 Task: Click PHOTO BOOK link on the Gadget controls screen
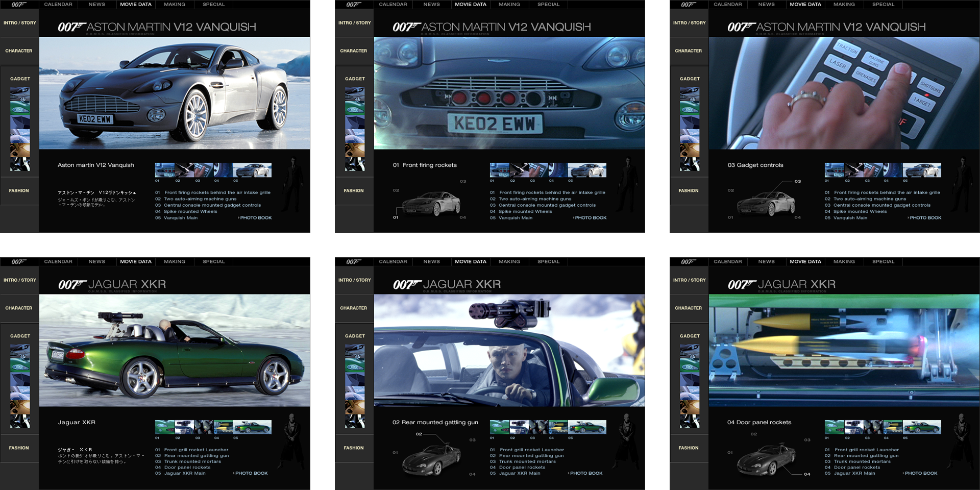pos(925,218)
